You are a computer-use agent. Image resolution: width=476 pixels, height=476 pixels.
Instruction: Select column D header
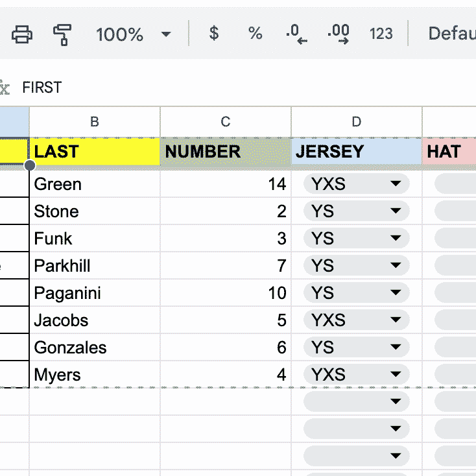[x=357, y=121]
